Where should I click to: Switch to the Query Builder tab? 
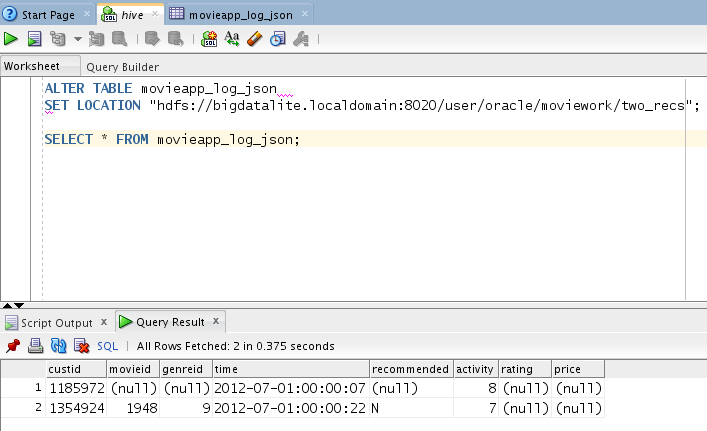(x=123, y=67)
